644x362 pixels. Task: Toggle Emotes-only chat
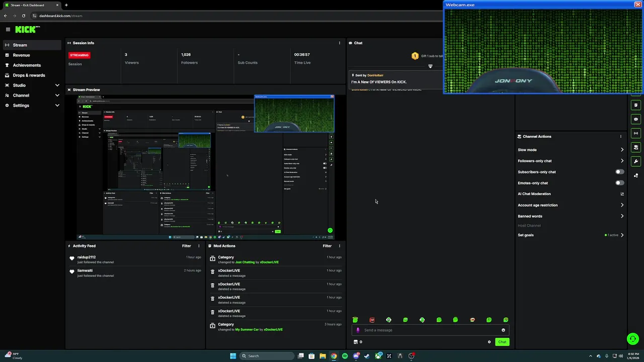pos(620,183)
